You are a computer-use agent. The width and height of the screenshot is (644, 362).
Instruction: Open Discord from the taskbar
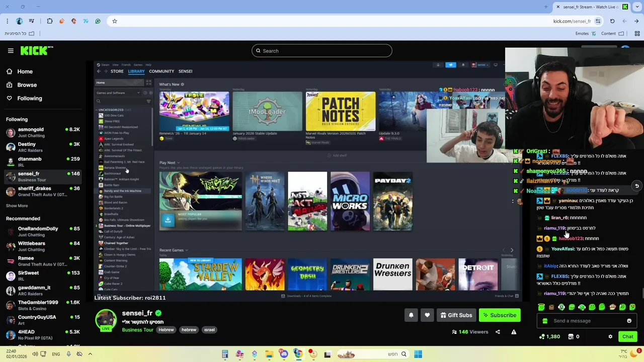pyautogui.click(x=284, y=354)
